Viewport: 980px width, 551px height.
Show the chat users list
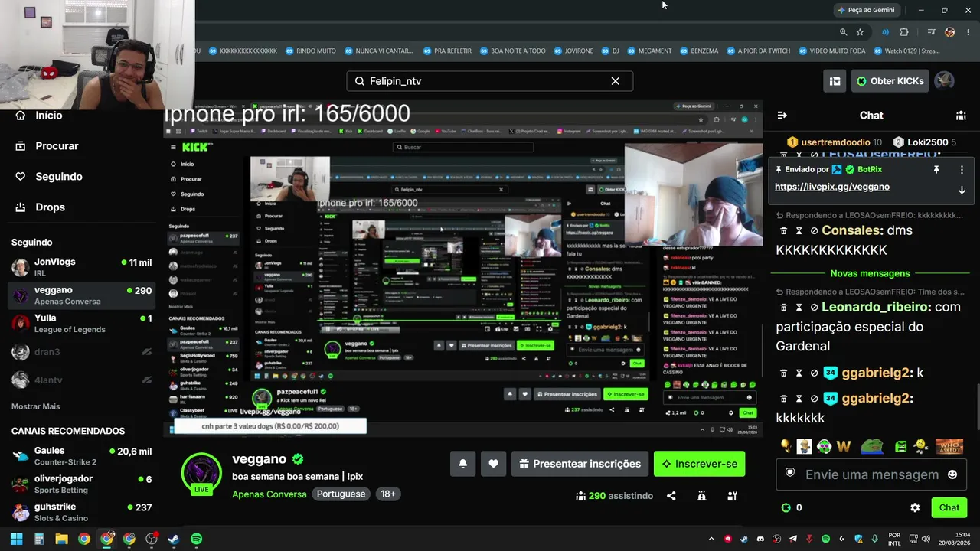[961, 116]
